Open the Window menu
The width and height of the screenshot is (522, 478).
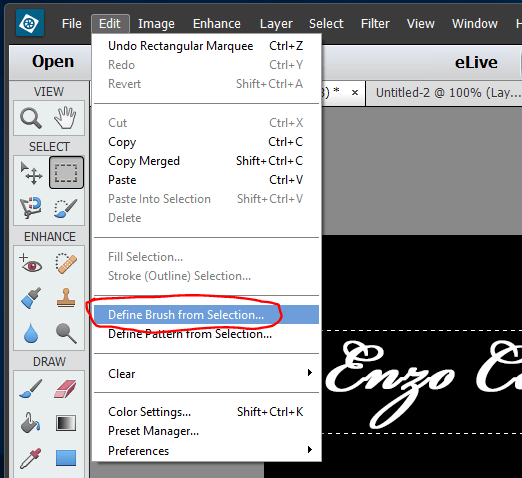pos(475,24)
